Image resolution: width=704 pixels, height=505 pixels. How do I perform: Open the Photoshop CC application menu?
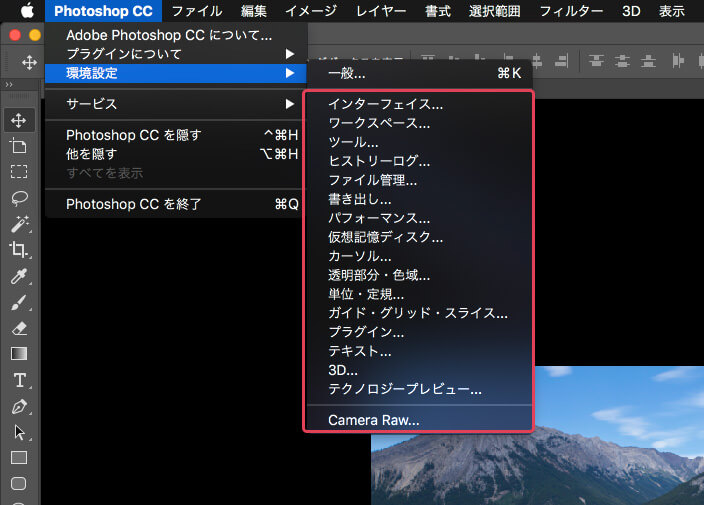pyautogui.click(x=103, y=11)
